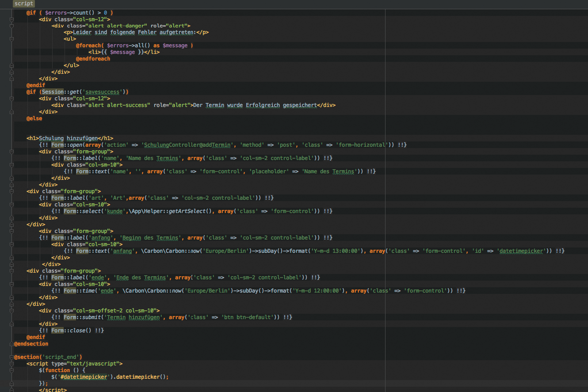This screenshot has height=392, width=588.
Task: Click "Leider sind folgende Fehler aufgetreten:" text
Action: (134, 32)
